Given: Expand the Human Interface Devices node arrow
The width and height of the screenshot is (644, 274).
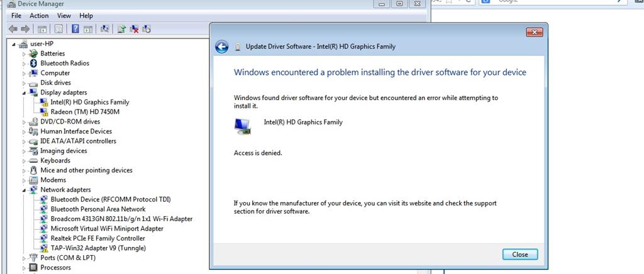Looking at the screenshot, I should [x=25, y=132].
